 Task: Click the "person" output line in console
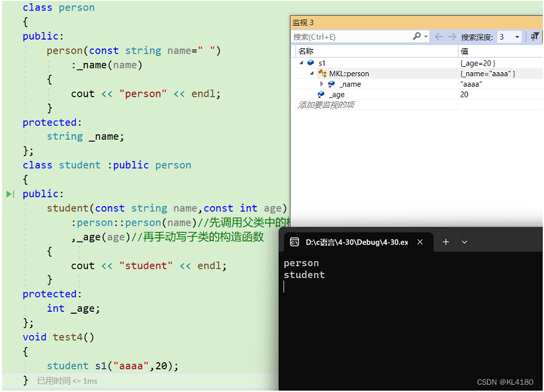pyautogui.click(x=301, y=263)
